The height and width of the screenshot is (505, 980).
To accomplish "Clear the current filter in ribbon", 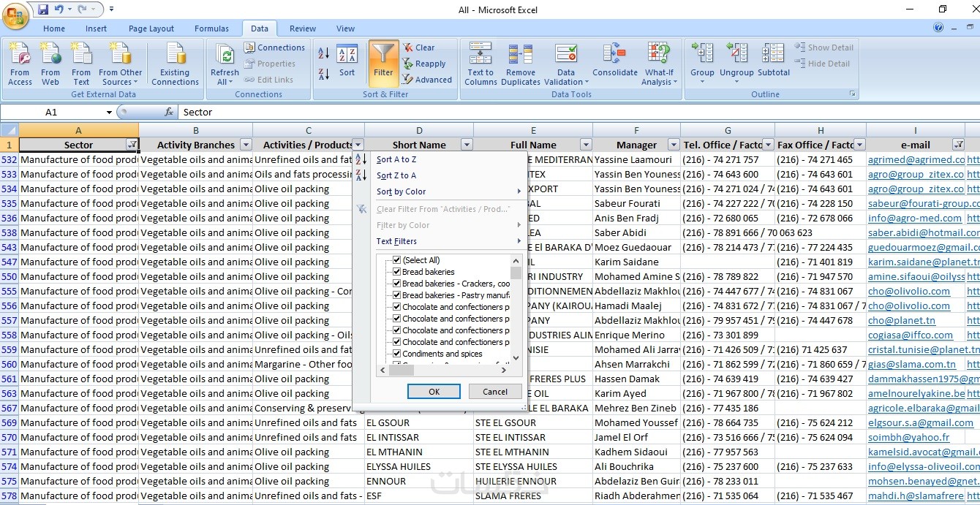I will point(418,48).
